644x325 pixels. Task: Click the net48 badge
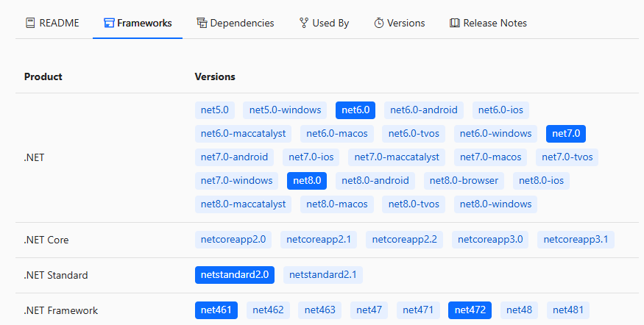pyautogui.click(x=519, y=310)
